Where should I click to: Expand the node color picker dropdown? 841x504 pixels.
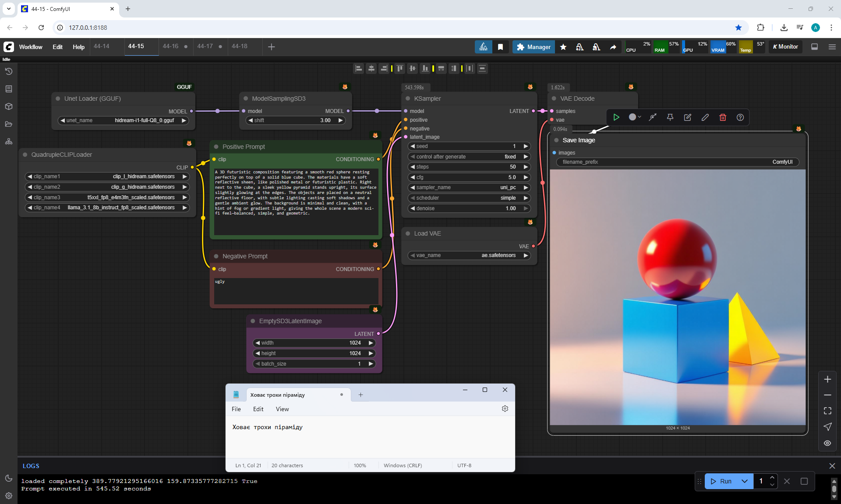coord(635,117)
